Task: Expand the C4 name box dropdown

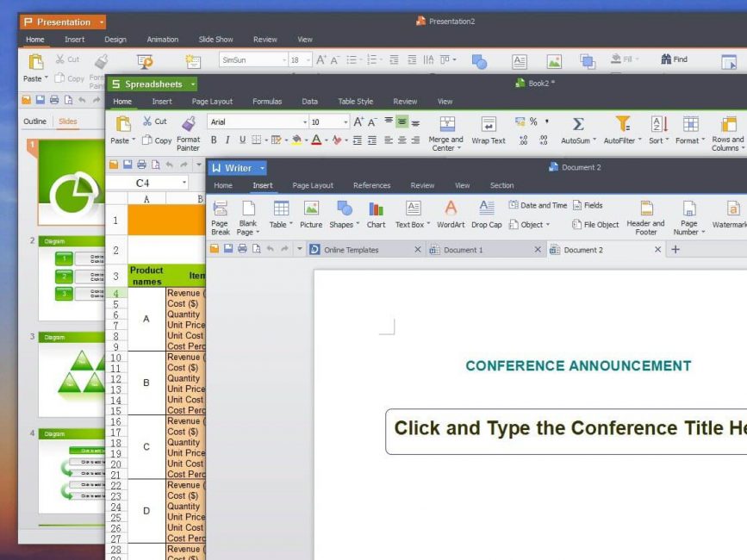Action: tap(184, 183)
